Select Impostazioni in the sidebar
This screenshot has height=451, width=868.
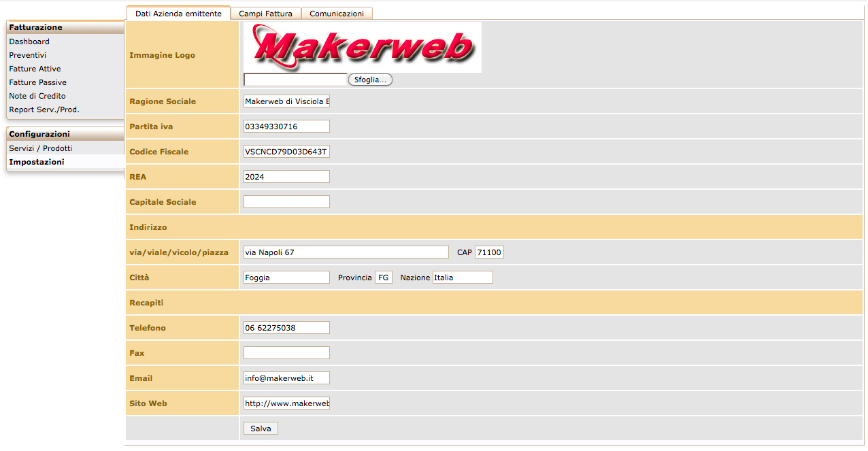[37, 162]
